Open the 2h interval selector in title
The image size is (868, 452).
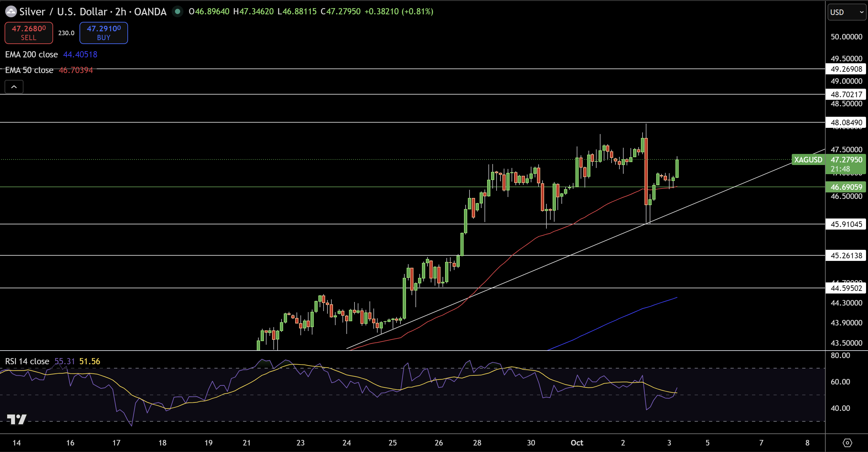pos(121,12)
